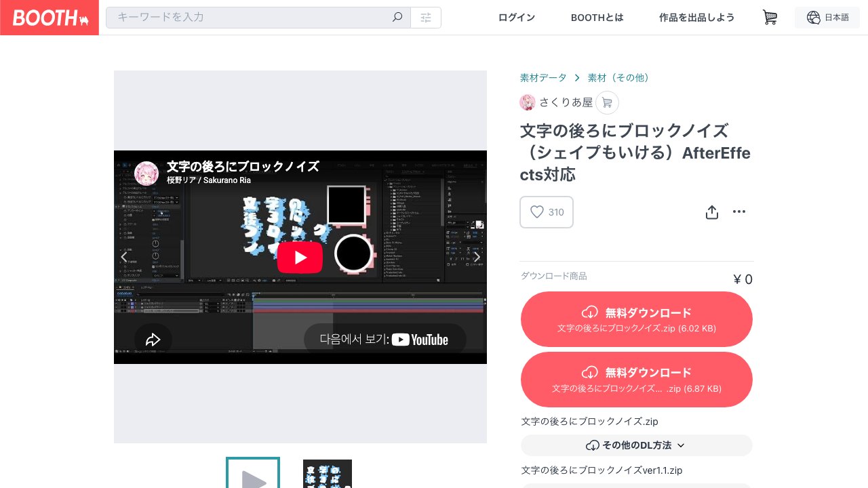868x488 pixels.
Task: Open the 作品を出品しよう link
Action: point(697,18)
